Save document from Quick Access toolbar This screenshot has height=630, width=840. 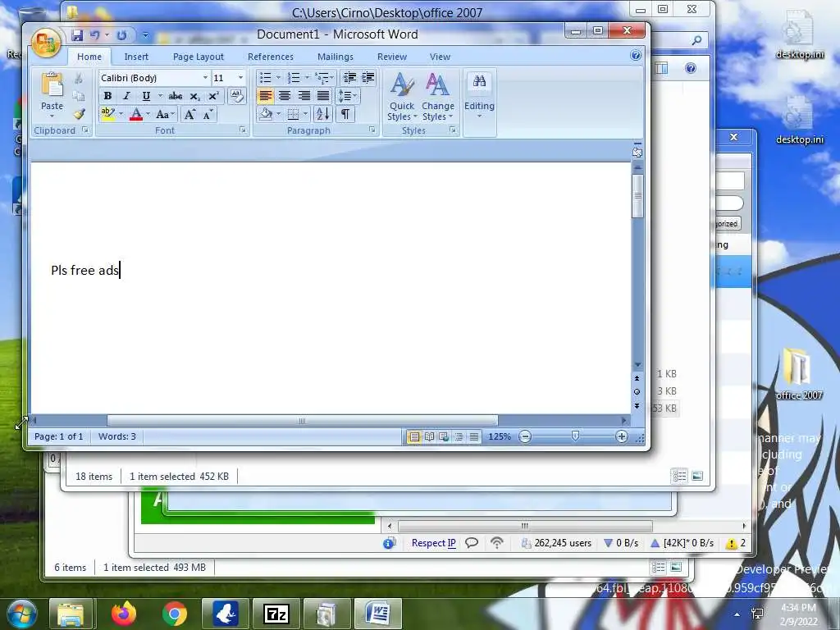pos(77,35)
